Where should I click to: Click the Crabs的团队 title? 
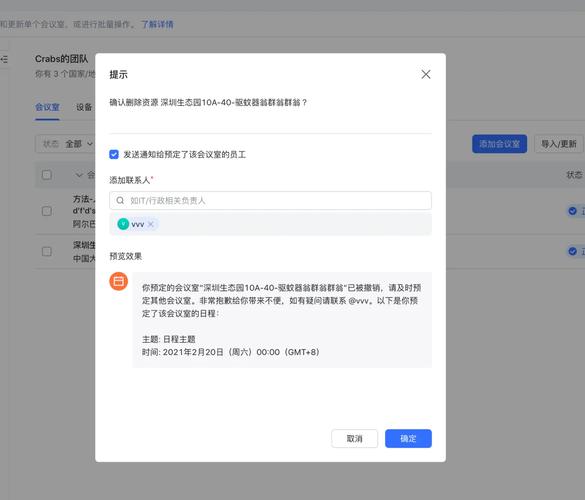point(62,59)
